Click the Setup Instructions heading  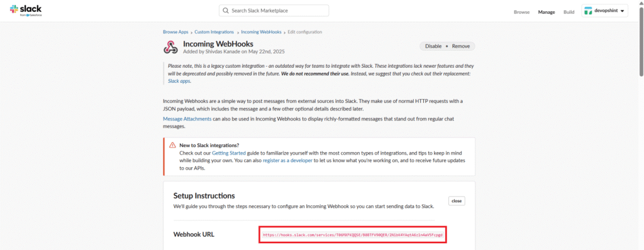(204, 195)
